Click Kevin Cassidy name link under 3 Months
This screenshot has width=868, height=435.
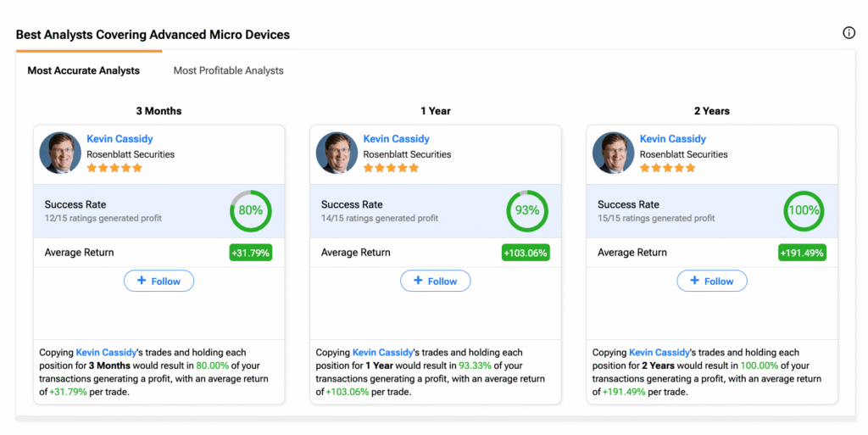click(120, 139)
